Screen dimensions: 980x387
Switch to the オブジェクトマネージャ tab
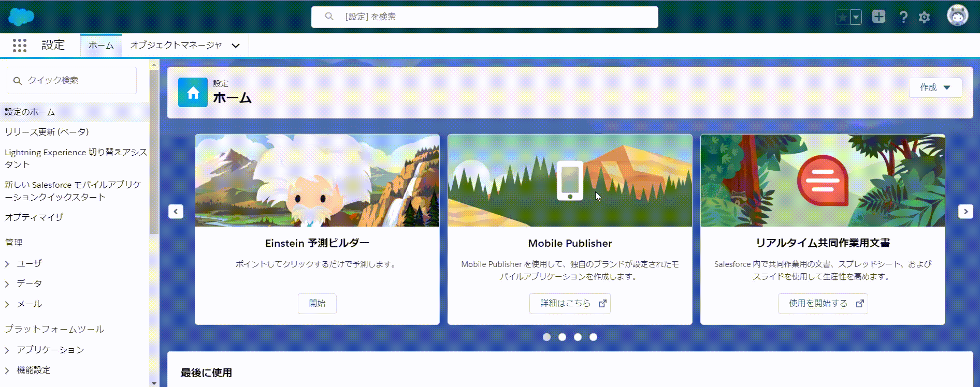(x=176, y=45)
